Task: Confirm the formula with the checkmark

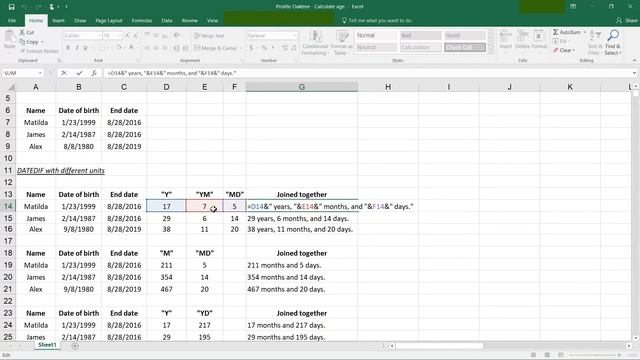Action: (79, 73)
